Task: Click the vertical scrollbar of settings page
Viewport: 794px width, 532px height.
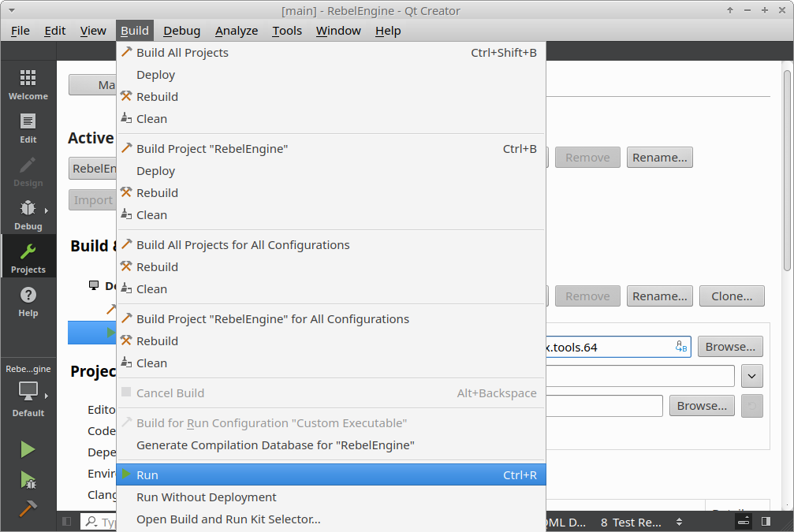Action: coord(787,170)
